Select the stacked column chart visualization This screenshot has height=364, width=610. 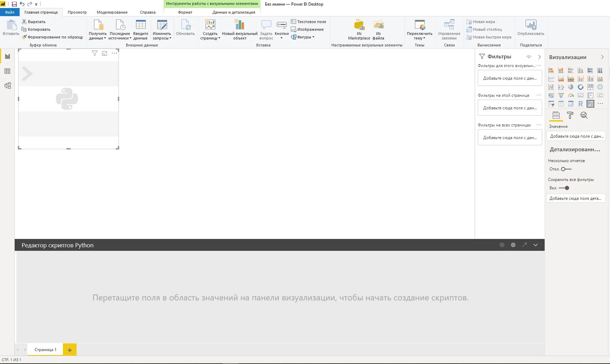(561, 70)
